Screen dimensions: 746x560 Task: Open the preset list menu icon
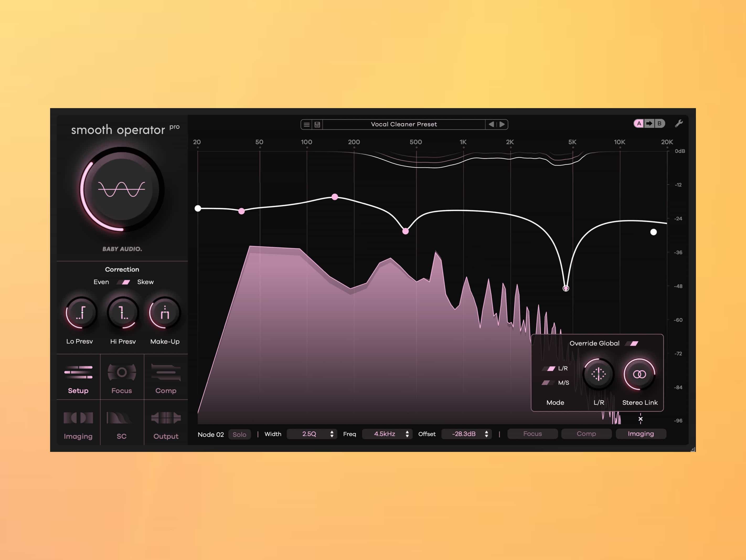point(307,124)
